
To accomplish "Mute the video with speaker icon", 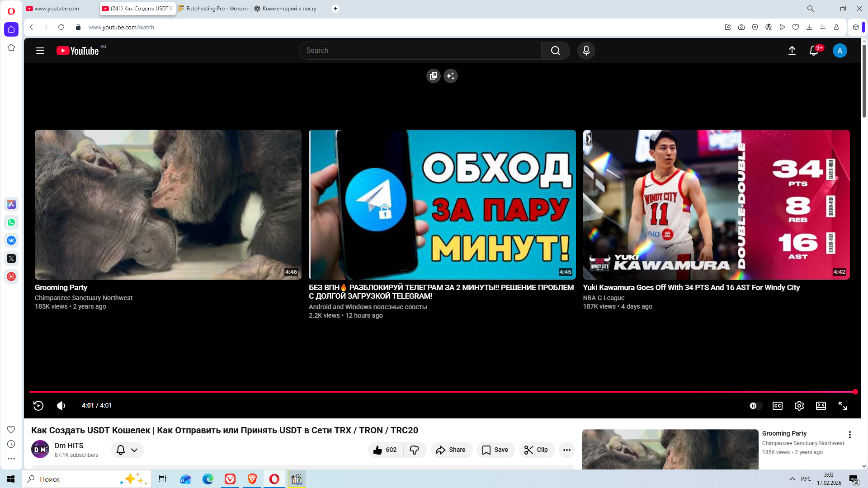I will click(x=61, y=406).
